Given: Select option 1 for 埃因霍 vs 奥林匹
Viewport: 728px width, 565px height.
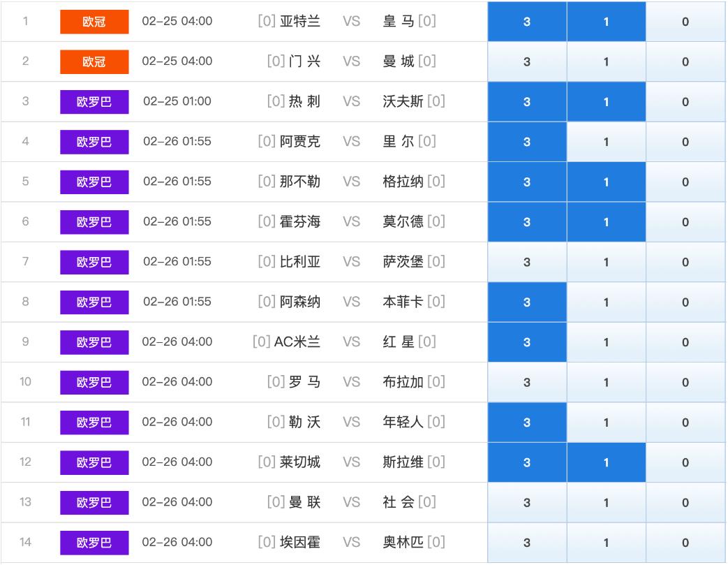Looking at the screenshot, I should click(x=607, y=542).
